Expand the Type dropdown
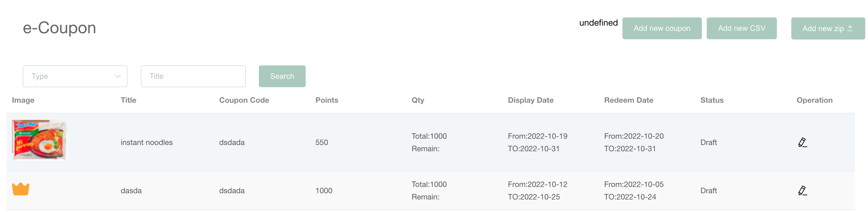The image size is (868, 212). (75, 76)
